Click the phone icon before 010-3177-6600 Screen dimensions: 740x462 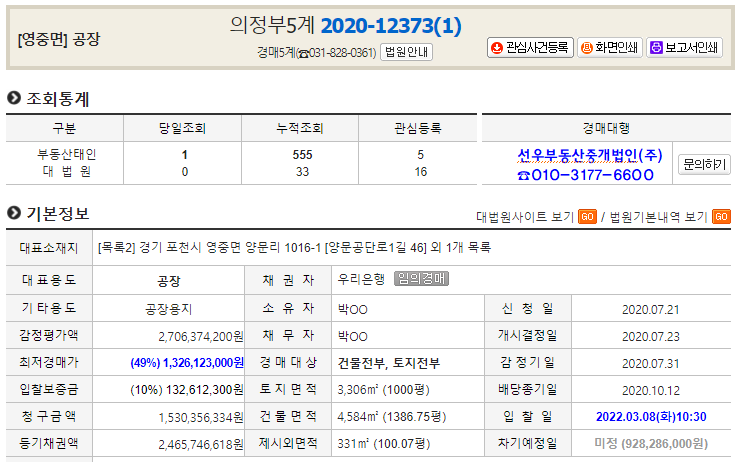[523, 176]
